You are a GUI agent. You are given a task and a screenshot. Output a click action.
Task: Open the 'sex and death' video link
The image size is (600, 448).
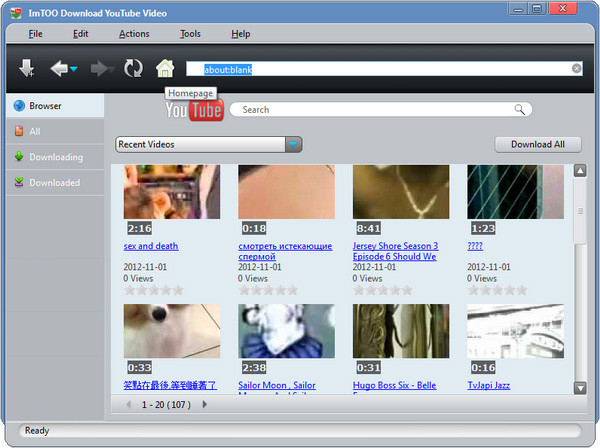coord(151,246)
